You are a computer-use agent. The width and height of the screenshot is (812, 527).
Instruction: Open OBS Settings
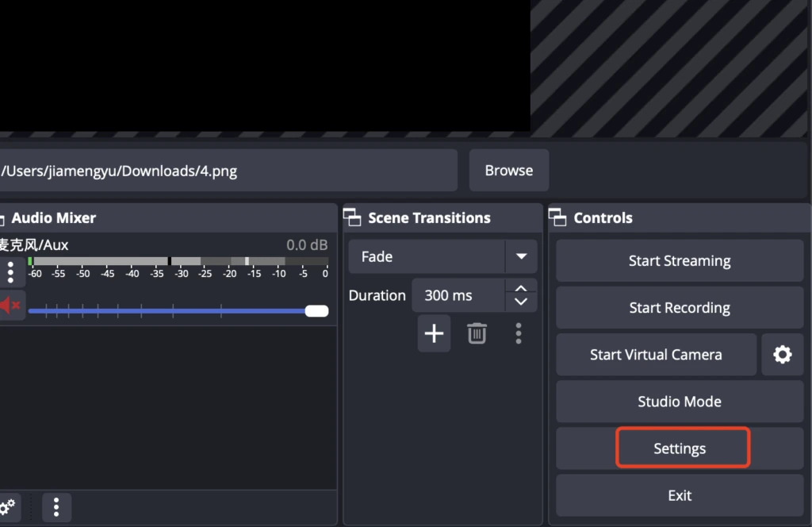(679, 448)
